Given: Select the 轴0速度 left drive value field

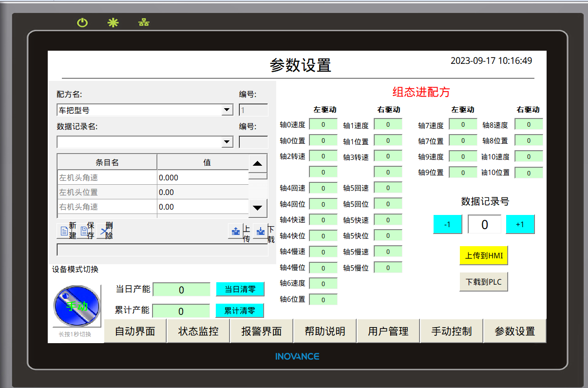Looking at the screenshot, I should coord(323,125).
